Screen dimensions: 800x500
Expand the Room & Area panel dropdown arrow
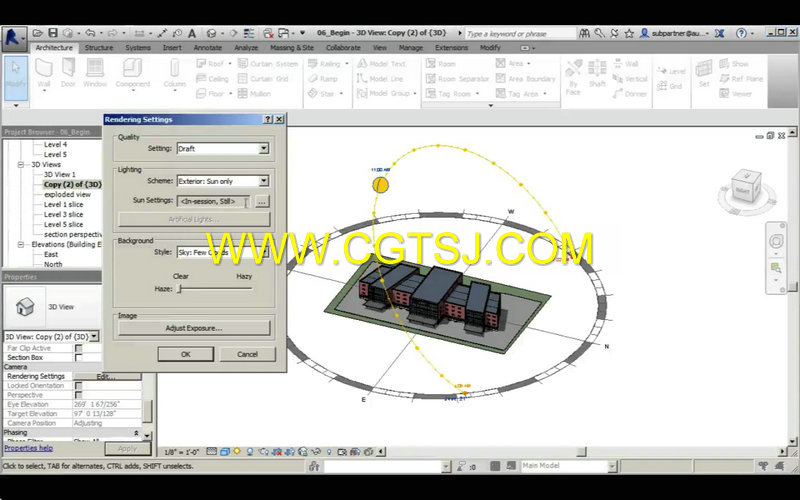tap(491, 106)
